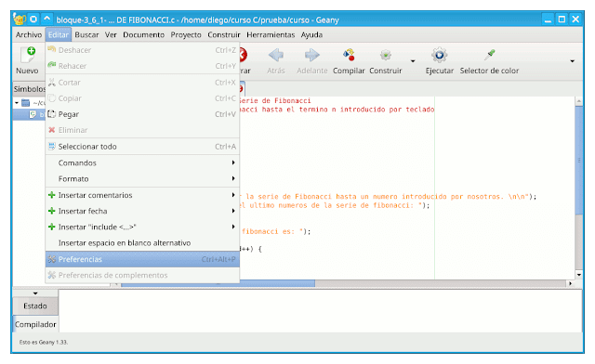The width and height of the screenshot is (595, 364).
Task: Open Preferencias from the Editar menu
Action: pos(142,259)
